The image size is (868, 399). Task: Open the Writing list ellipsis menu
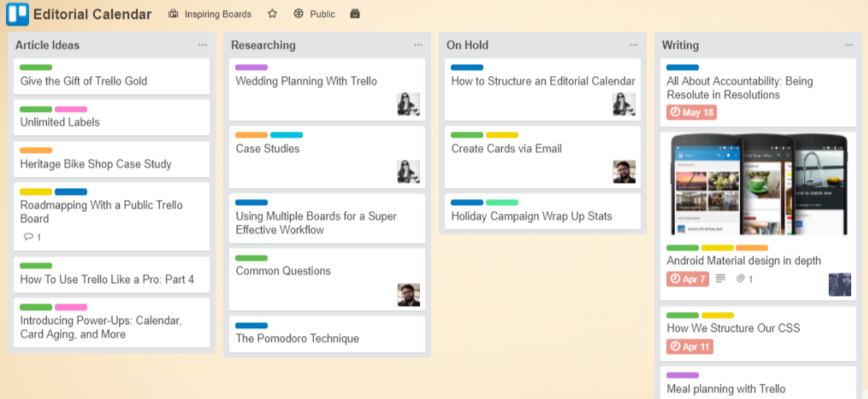tap(849, 45)
